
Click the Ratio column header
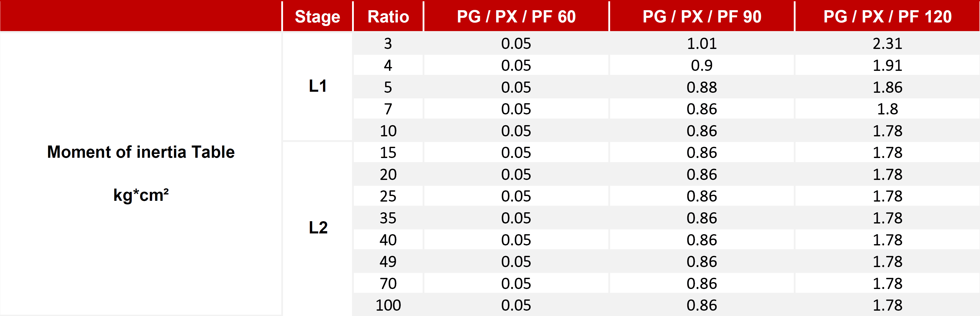tap(388, 16)
